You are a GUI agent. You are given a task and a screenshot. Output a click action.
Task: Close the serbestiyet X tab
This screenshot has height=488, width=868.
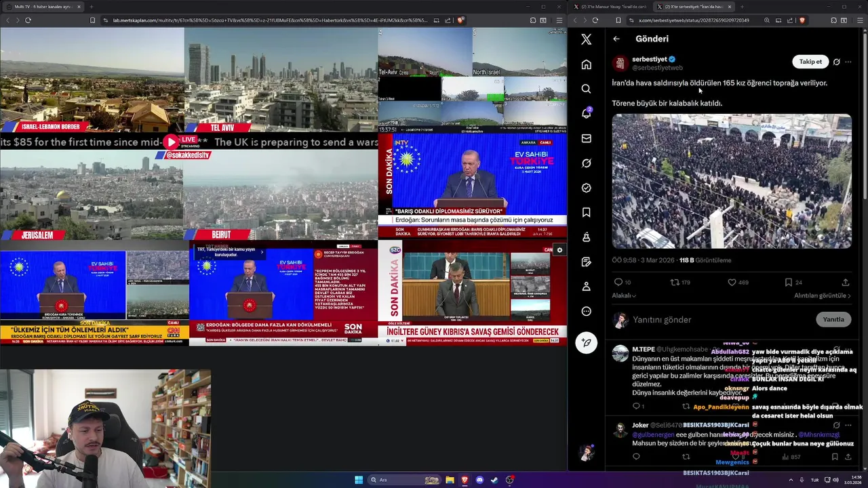click(x=730, y=7)
